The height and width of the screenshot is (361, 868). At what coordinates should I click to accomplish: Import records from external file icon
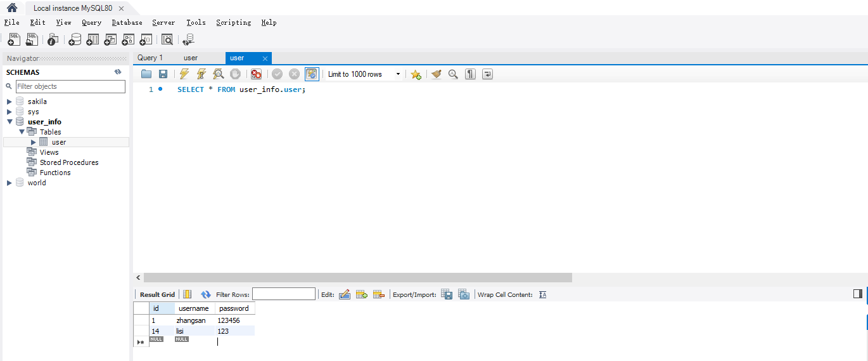464,294
